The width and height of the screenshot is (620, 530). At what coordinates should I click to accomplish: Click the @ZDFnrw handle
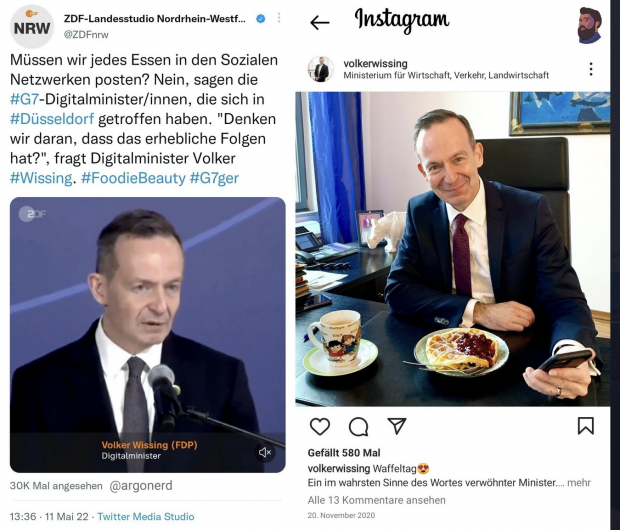coord(86,35)
